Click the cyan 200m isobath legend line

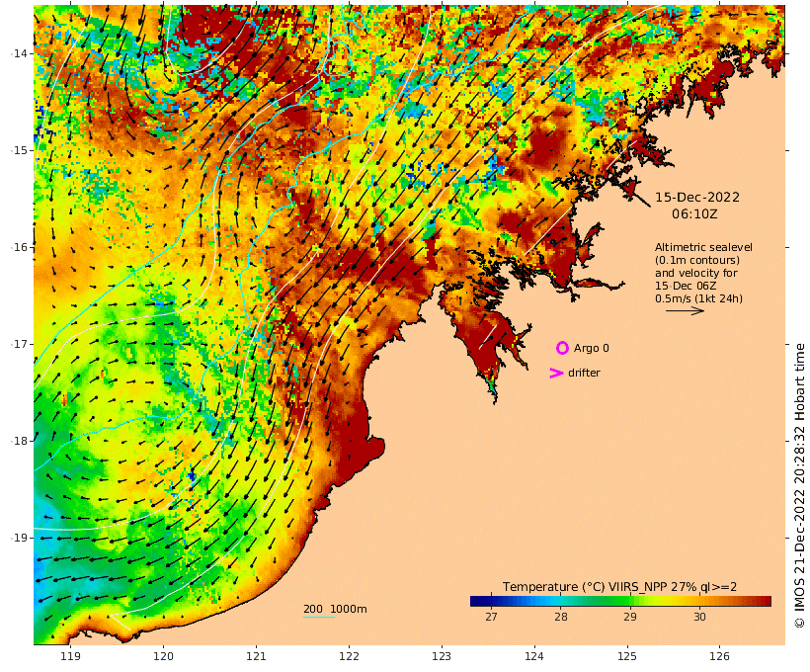319,617
